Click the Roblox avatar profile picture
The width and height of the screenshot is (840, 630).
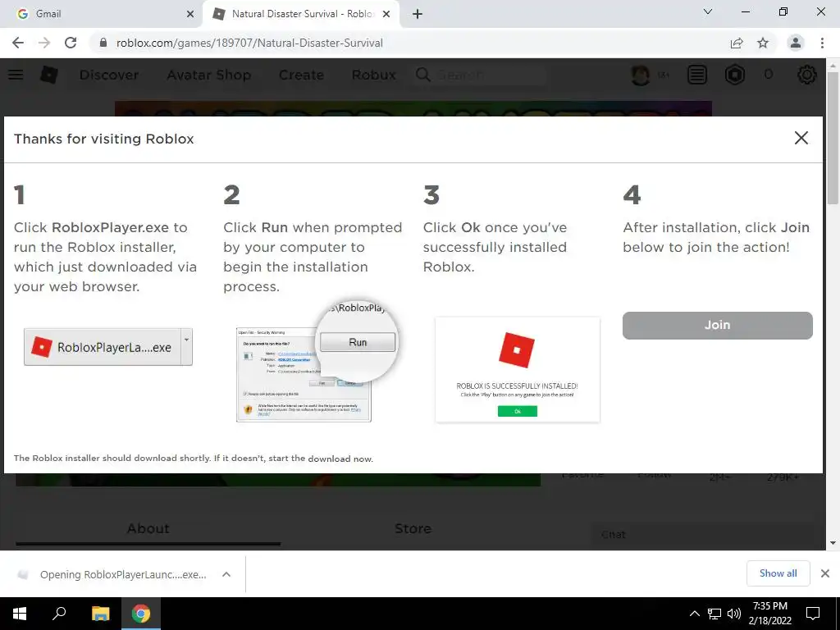pos(640,75)
